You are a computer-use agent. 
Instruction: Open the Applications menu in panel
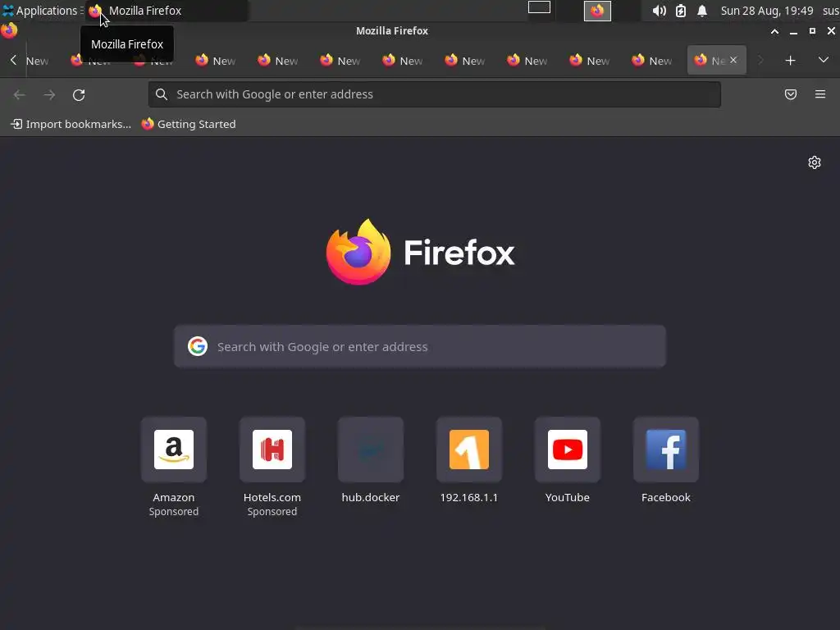click(40, 11)
